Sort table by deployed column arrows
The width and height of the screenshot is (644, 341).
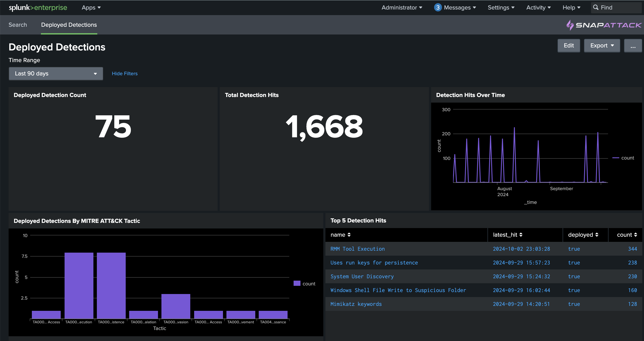(596, 235)
